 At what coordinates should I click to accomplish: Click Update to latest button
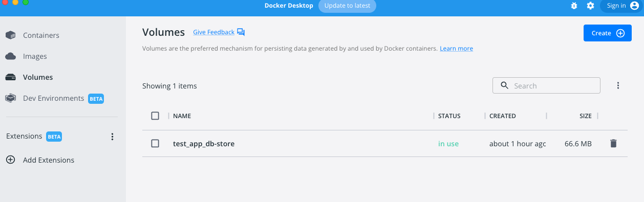347,6
